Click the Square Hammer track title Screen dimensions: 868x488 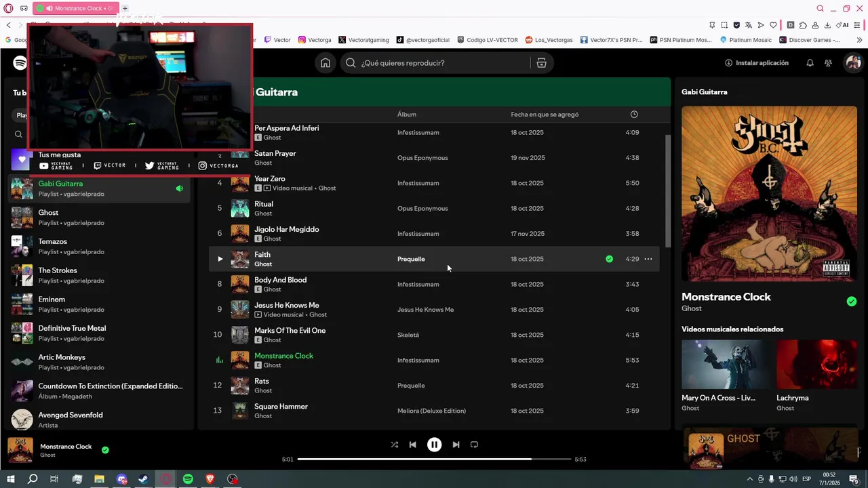coord(281,407)
